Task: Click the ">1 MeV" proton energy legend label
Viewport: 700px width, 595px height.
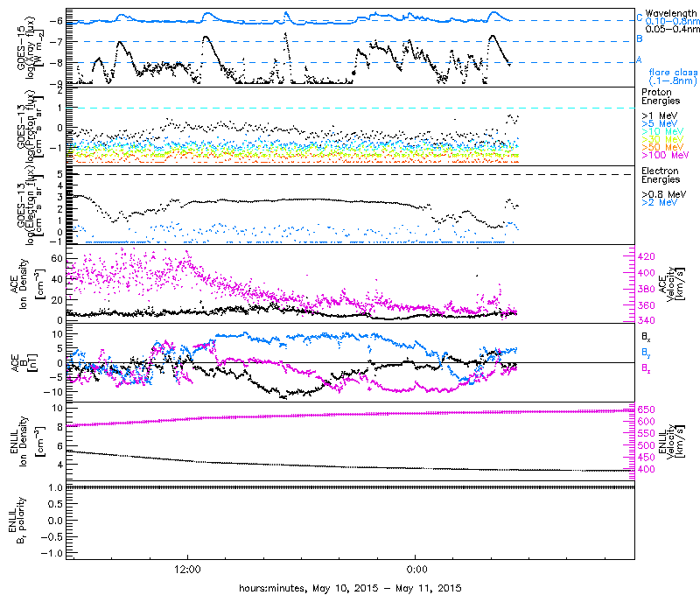Action: pyautogui.click(x=660, y=115)
